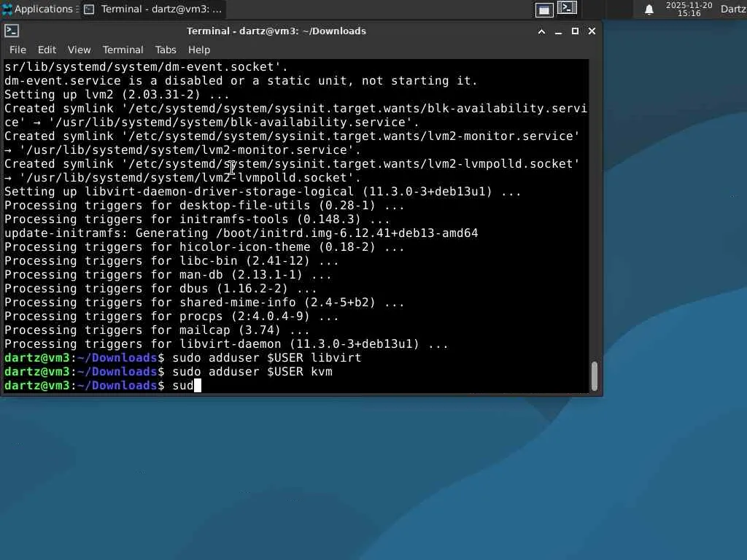Click 'dm-event.service is a disabled' line
Image resolution: width=747 pixels, height=560 pixels.
click(x=241, y=80)
